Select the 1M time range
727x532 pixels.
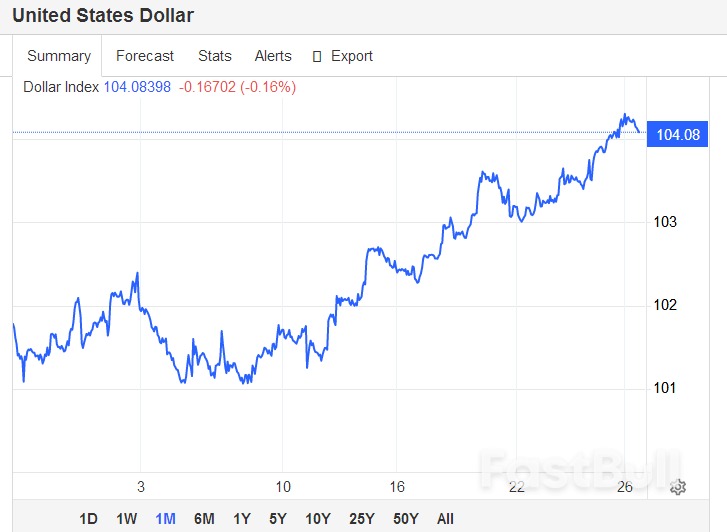coord(165,518)
